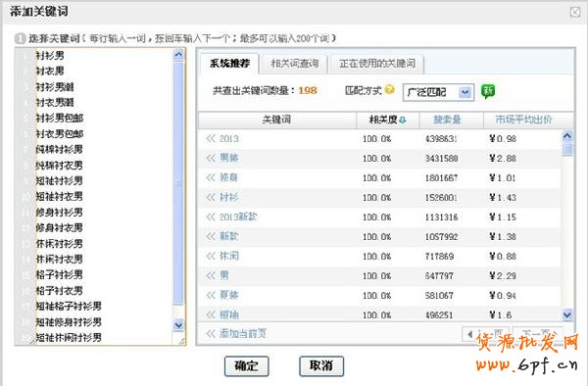Click the line 衬衫男包邮 in keyword list
The image size is (588, 386).
click(59, 118)
